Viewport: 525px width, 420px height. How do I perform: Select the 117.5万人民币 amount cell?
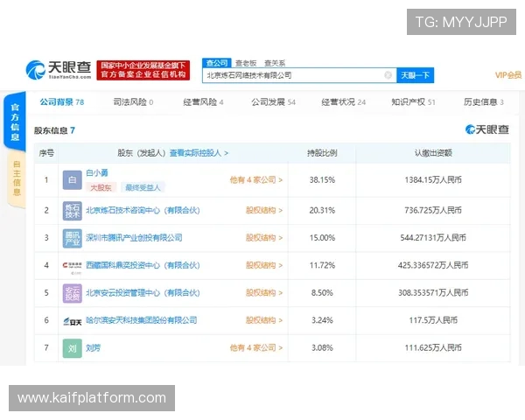433,320
